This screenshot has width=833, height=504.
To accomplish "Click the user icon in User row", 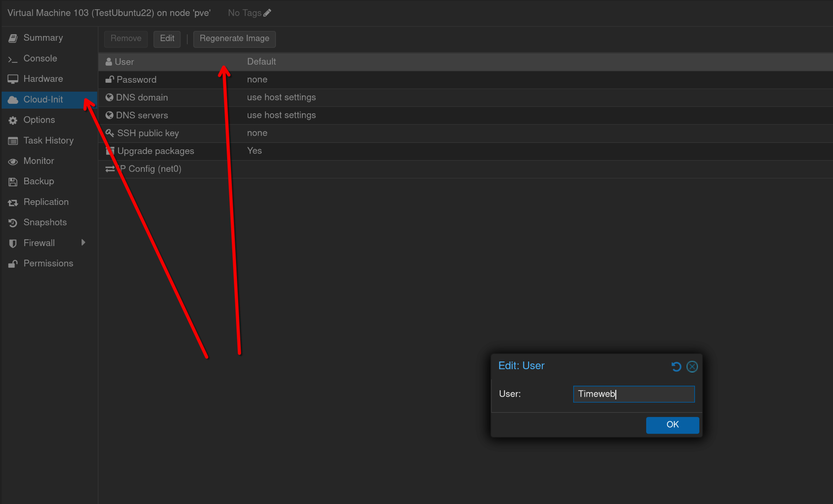I will [109, 62].
